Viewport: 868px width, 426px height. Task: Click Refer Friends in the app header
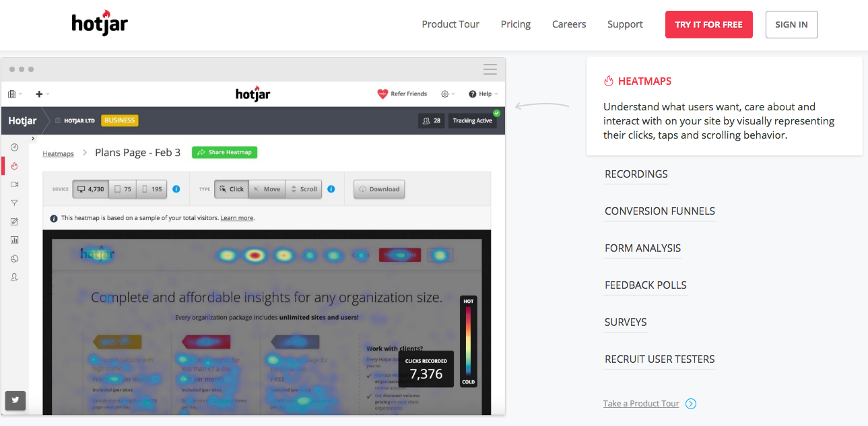coord(409,94)
